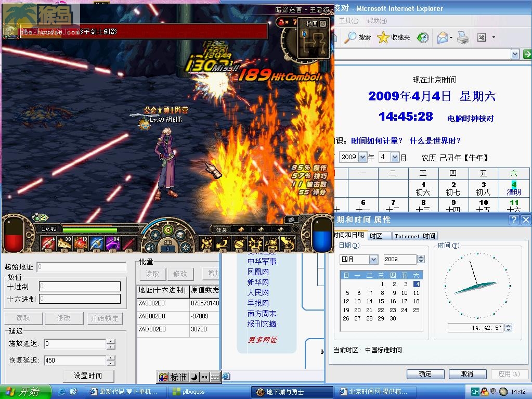Open IE Favorites (收藏夹) star button
Screen dimensions: 532x399
pyautogui.click(x=394, y=37)
